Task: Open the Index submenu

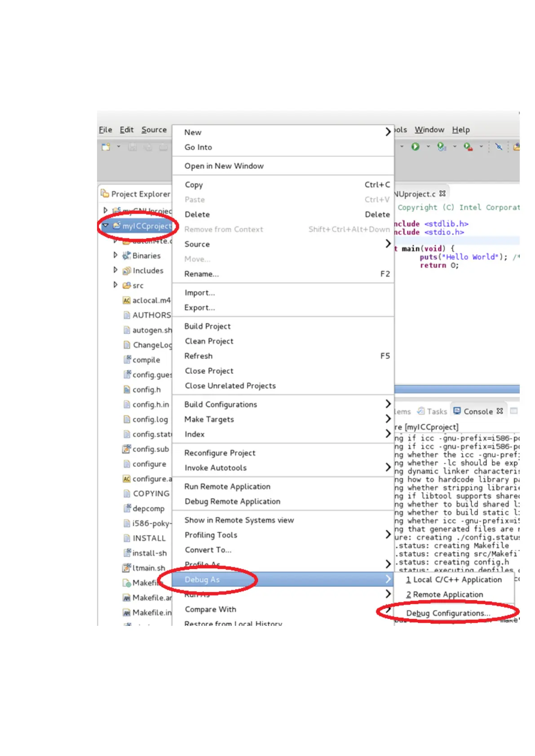Action: [283, 434]
